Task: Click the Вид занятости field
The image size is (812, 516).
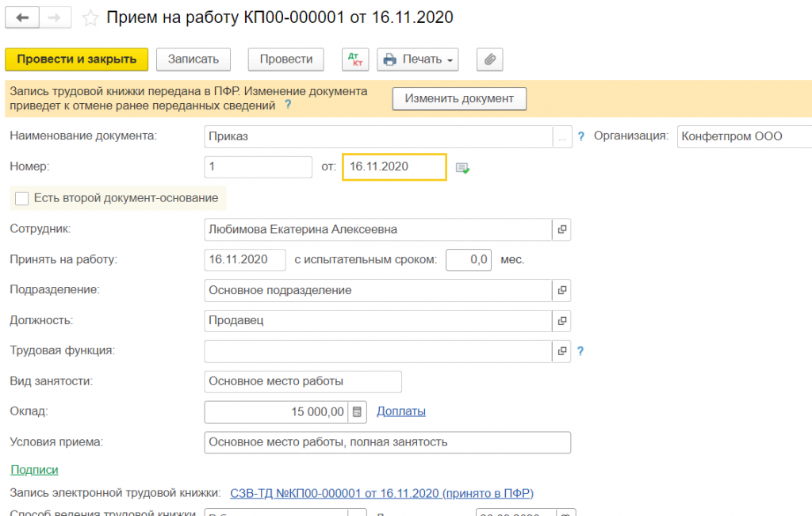Action: [302, 381]
